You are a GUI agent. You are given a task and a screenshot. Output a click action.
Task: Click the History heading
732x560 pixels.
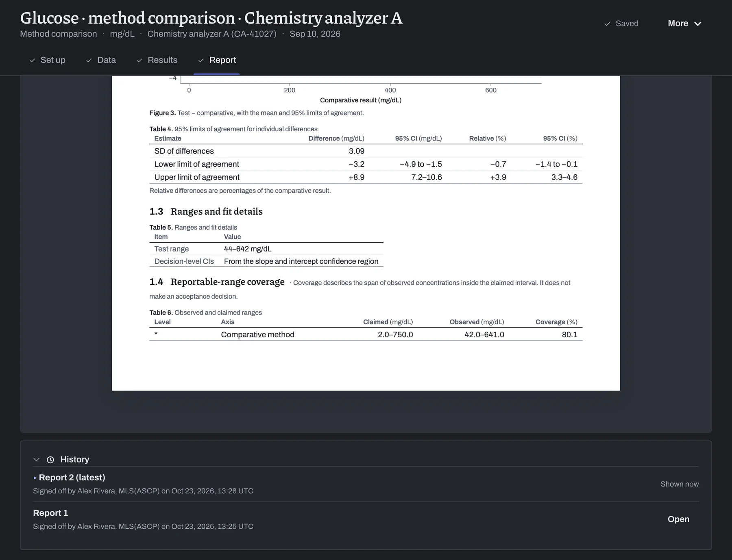[x=75, y=460]
